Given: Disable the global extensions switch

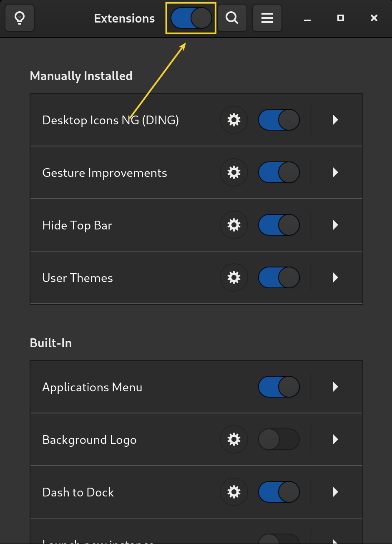Looking at the screenshot, I should pyautogui.click(x=191, y=18).
